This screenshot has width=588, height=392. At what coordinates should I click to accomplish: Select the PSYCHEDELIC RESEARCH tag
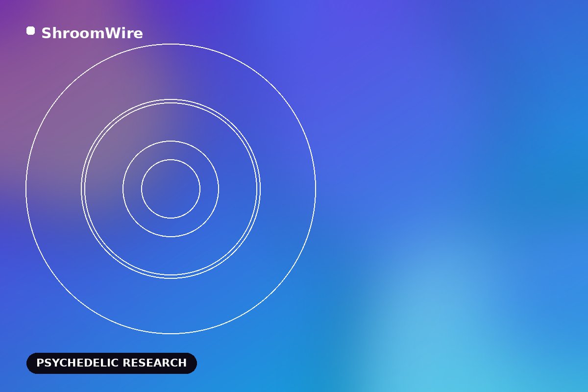pos(112,363)
